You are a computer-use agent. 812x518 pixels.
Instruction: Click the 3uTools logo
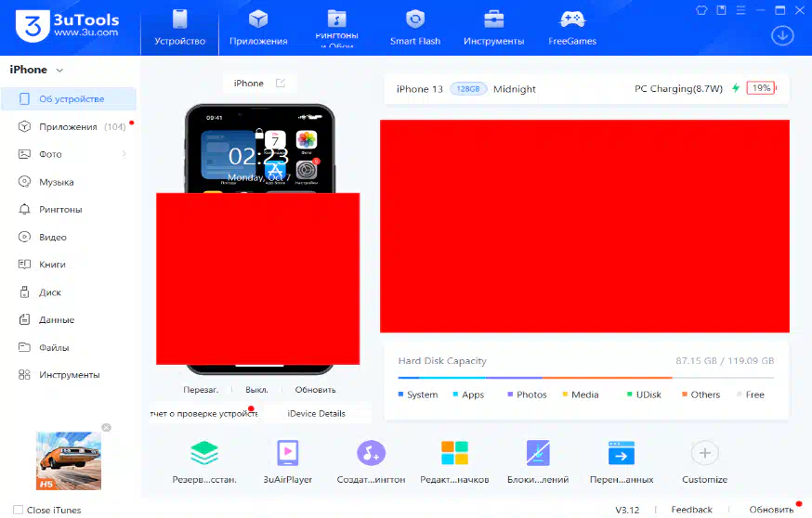tap(67, 26)
